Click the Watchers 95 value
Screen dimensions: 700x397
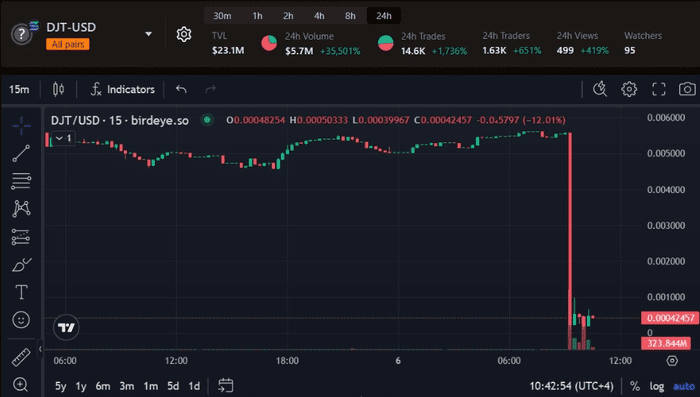coord(629,50)
